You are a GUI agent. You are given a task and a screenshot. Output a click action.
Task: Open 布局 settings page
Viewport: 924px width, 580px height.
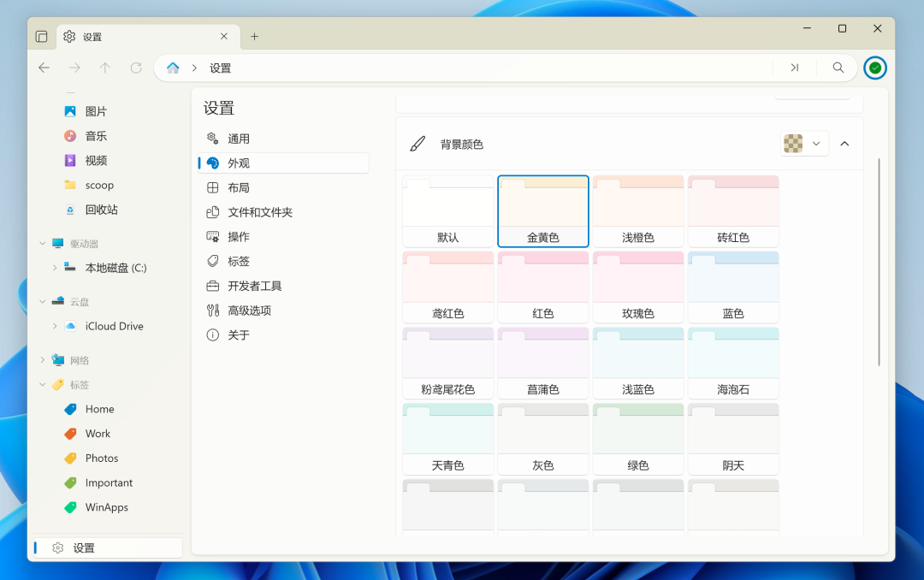(283, 188)
